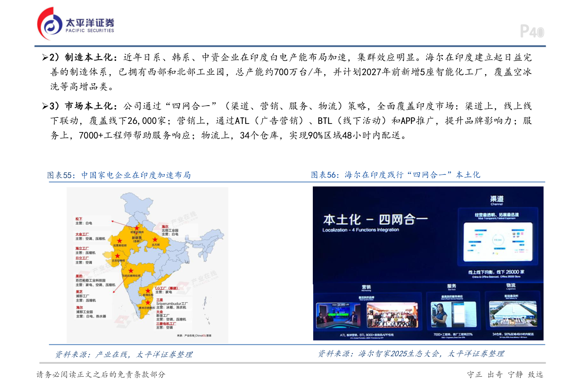The image size is (585, 392).
Task: Click the Pacific Securities logo
Action: pyautogui.click(x=76, y=24)
